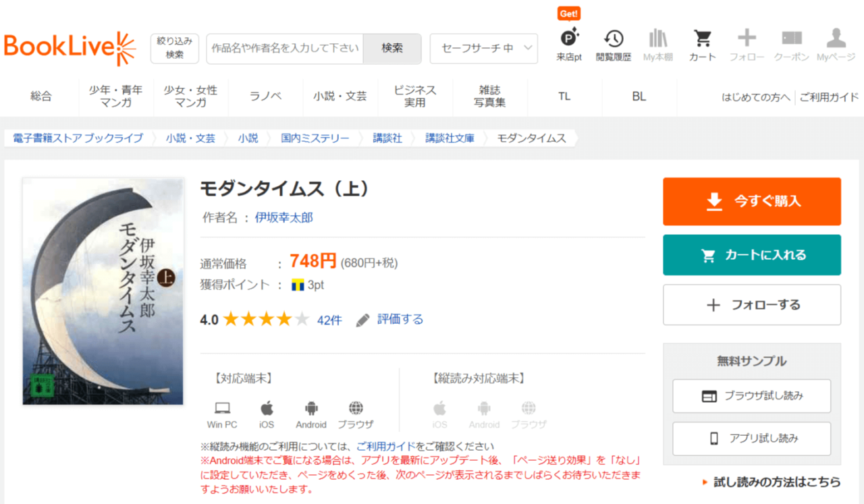Click 評価する rate link
Image resolution: width=864 pixels, height=504 pixels.
(400, 320)
